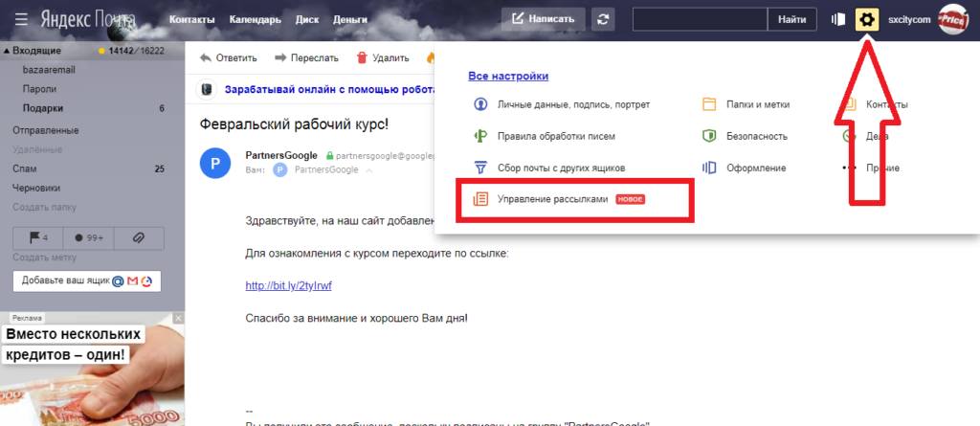Open Все настройки link

click(508, 77)
